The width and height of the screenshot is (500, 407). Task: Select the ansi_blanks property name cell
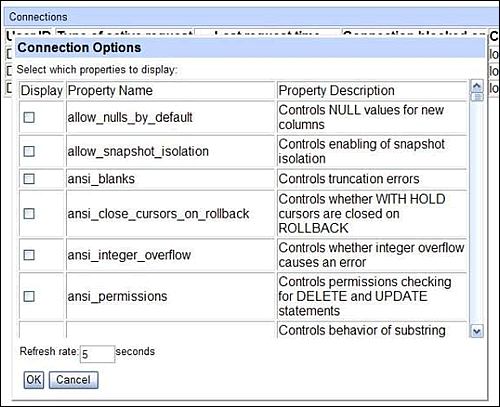tap(170, 179)
